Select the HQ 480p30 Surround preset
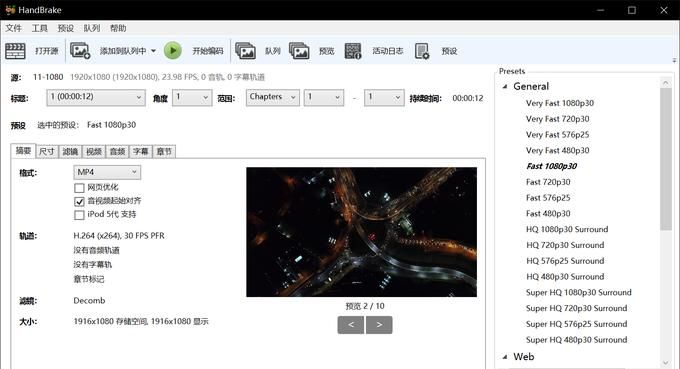Image resolution: width=680 pixels, height=369 pixels. point(565,277)
